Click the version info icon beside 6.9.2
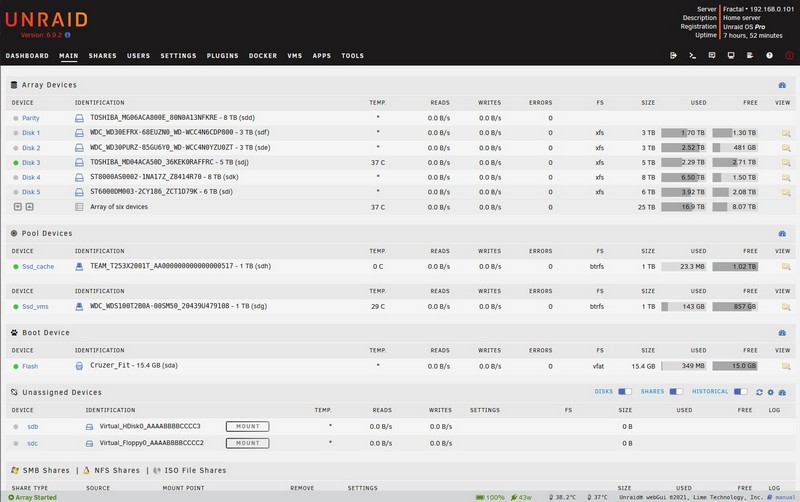The height and width of the screenshot is (502, 800). (67, 35)
